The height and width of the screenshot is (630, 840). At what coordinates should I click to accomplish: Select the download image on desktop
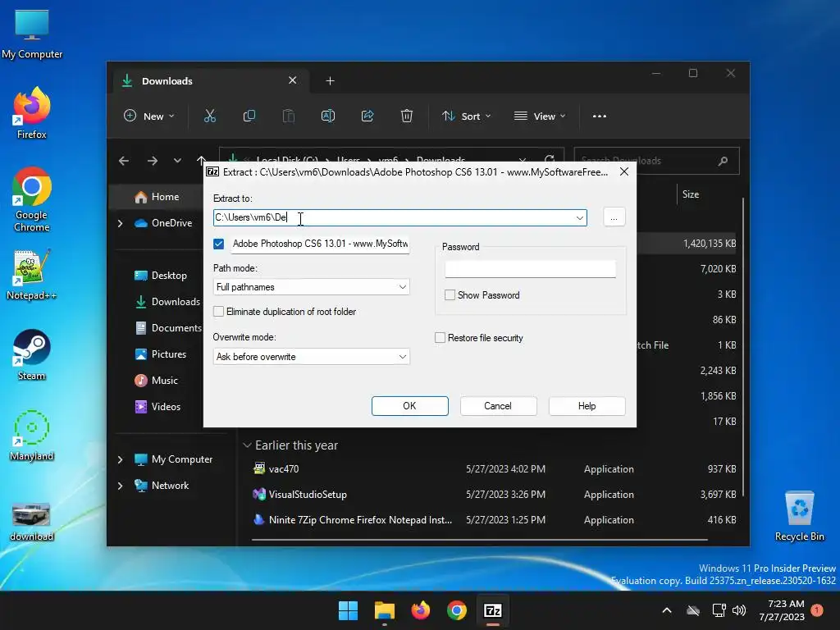coord(32,522)
